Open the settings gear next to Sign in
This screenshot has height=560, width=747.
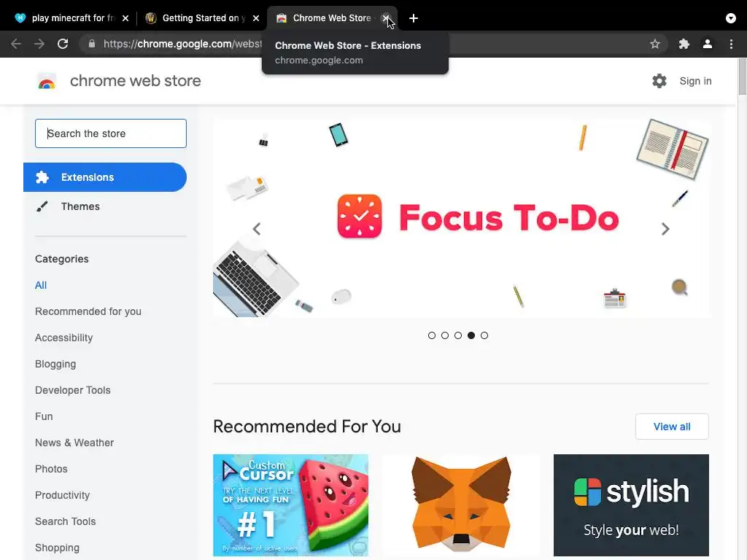click(659, 81)
